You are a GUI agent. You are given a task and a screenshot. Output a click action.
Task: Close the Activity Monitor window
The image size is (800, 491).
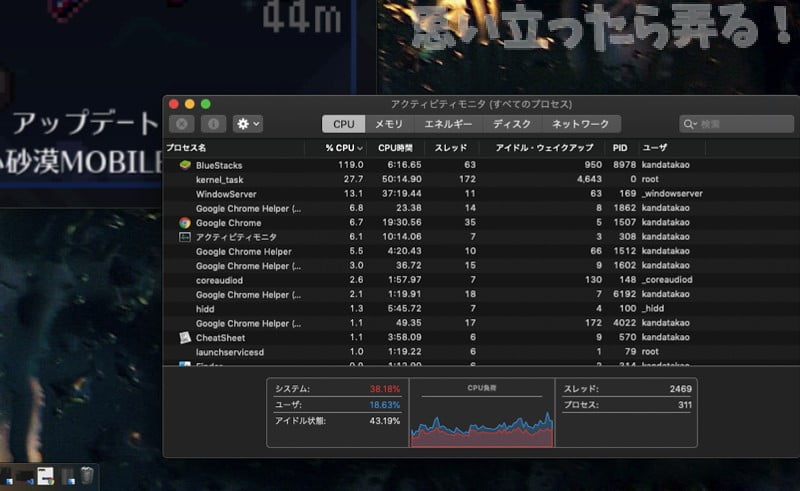[173, 104]
